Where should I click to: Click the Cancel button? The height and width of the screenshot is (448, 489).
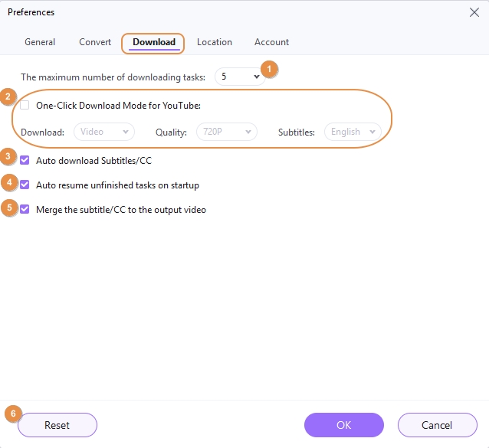(x=437, y=425)
